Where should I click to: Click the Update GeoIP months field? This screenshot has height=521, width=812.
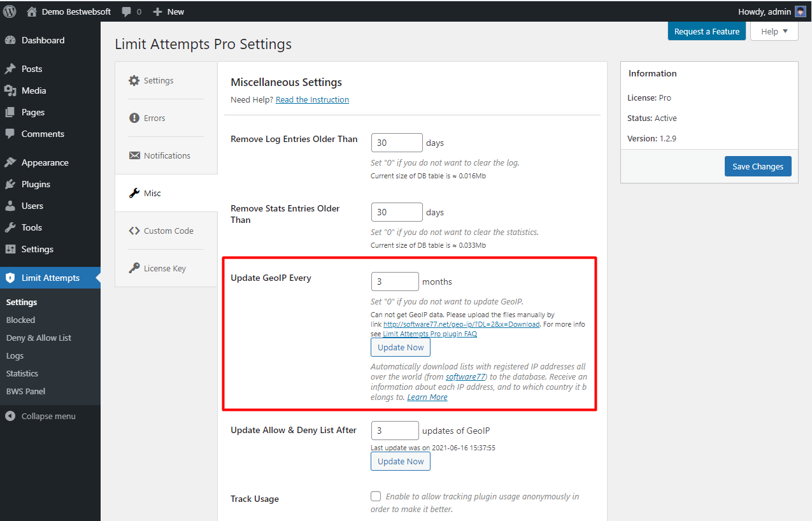tap(395, 282)
